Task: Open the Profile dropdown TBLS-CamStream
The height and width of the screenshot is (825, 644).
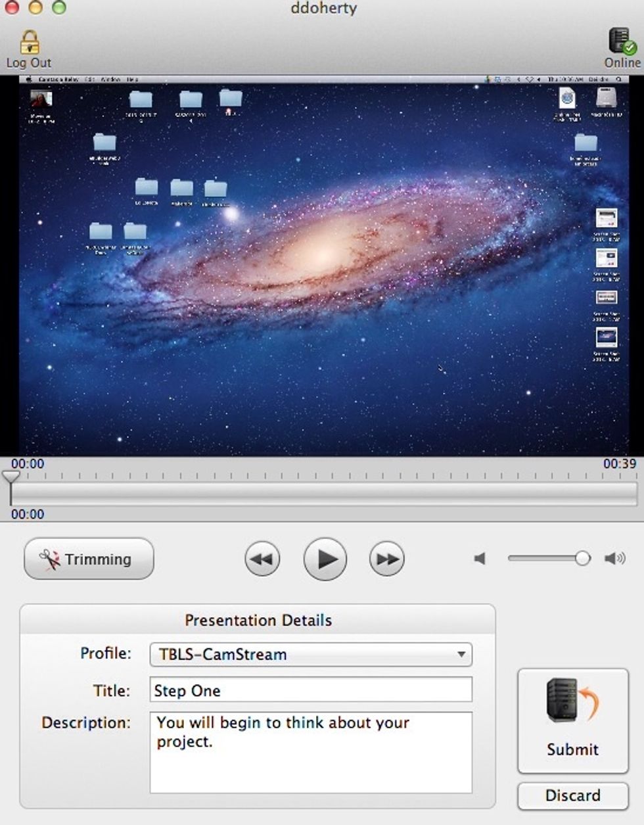Action: pos(310,654)
